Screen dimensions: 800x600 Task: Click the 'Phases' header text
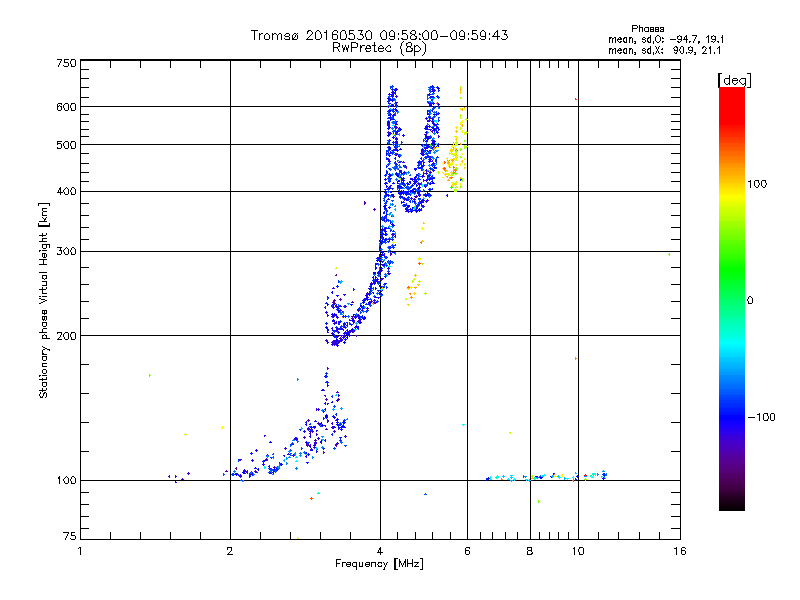click(x=647, y=29)
